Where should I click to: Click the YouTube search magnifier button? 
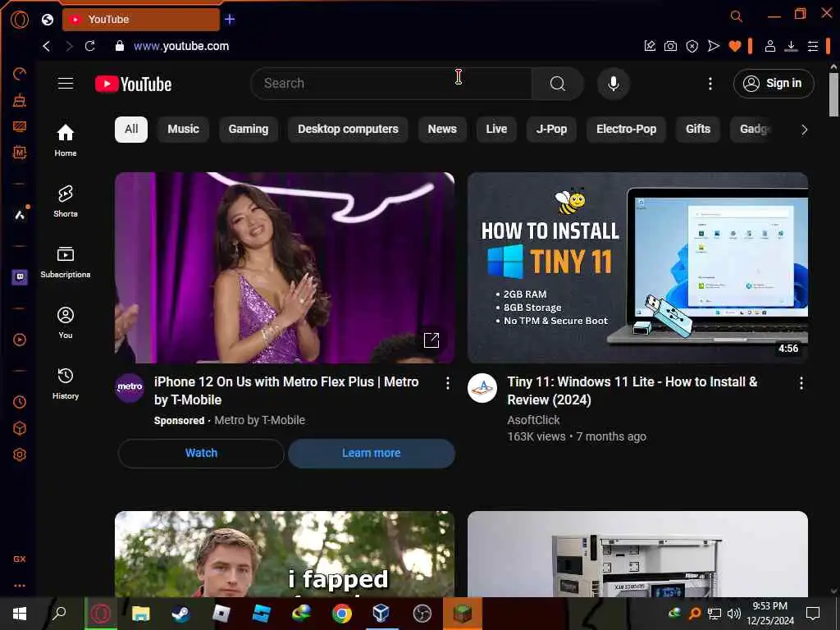tap(558, 84)
